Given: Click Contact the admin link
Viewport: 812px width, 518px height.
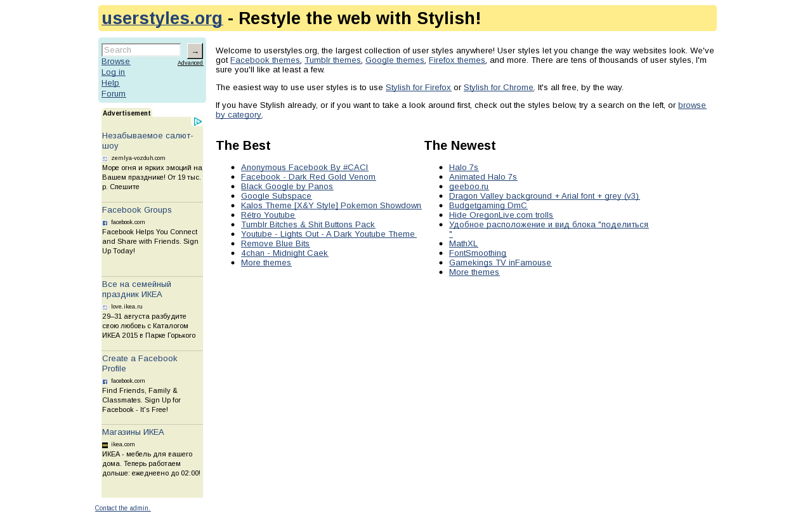Looking at the screenshot, I should pos(123,508).
